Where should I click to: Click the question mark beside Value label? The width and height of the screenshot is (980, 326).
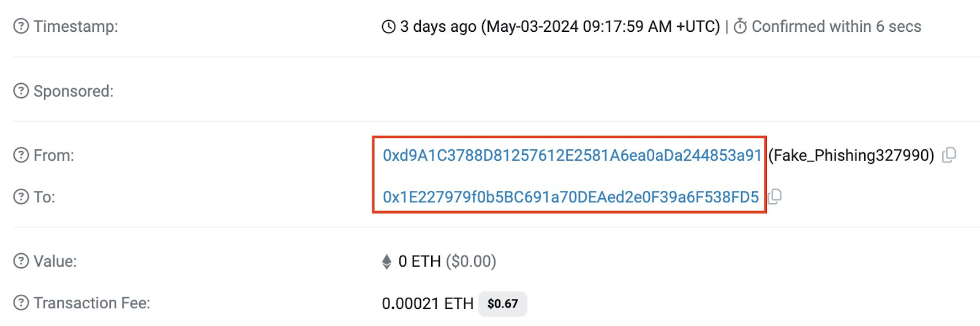click(21, 261)
